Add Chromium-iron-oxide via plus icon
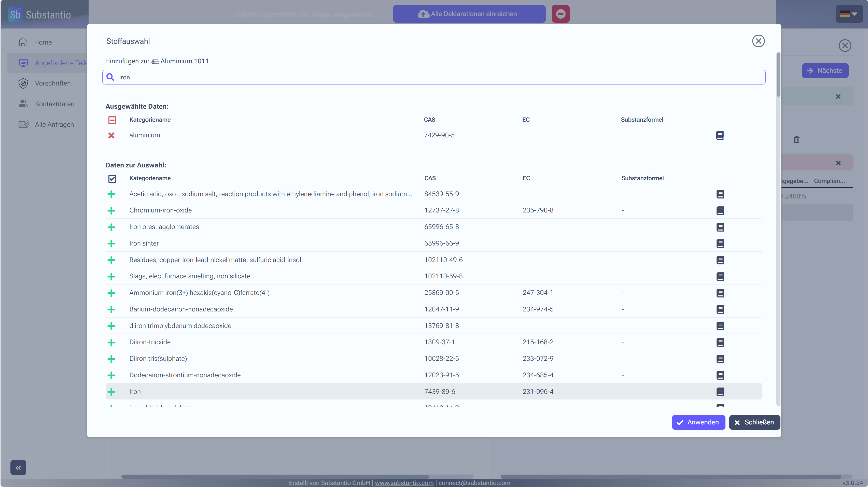 [x=111, y=210]
